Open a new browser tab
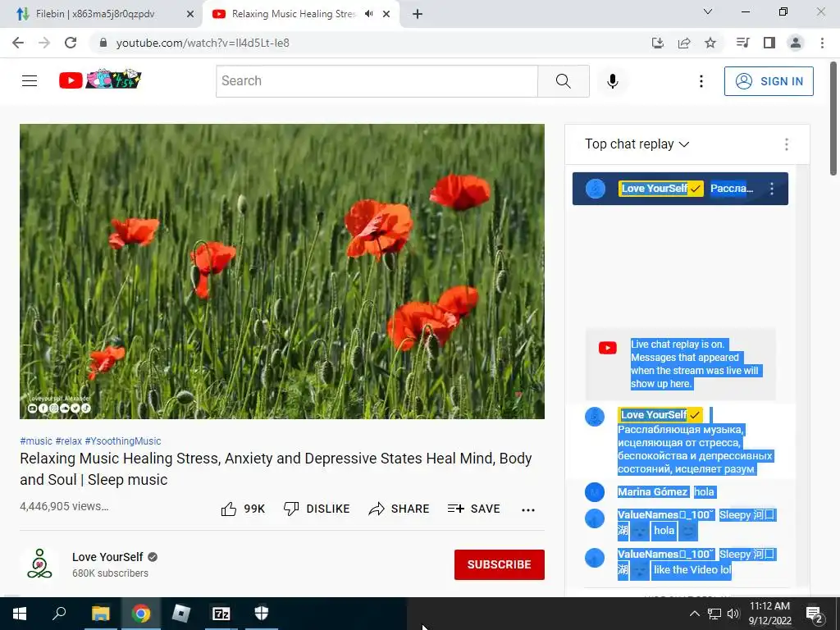 (418, 14)
